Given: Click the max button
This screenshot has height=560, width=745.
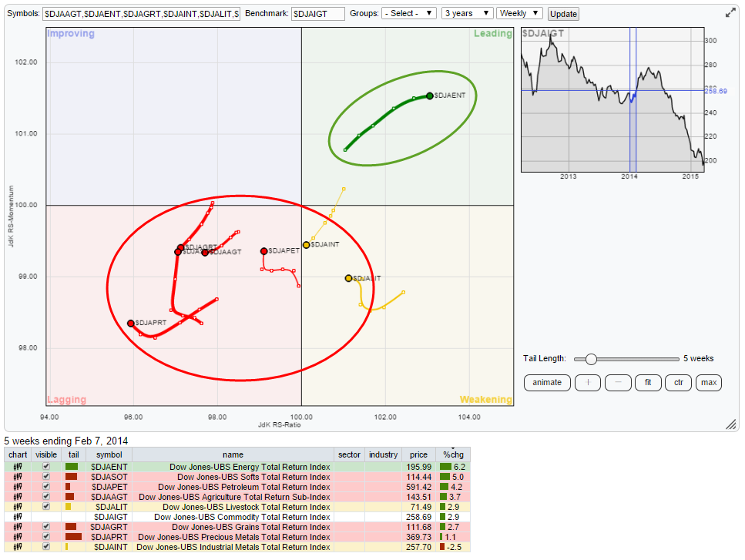Looking at the screenshot, I should pos(709,382).
